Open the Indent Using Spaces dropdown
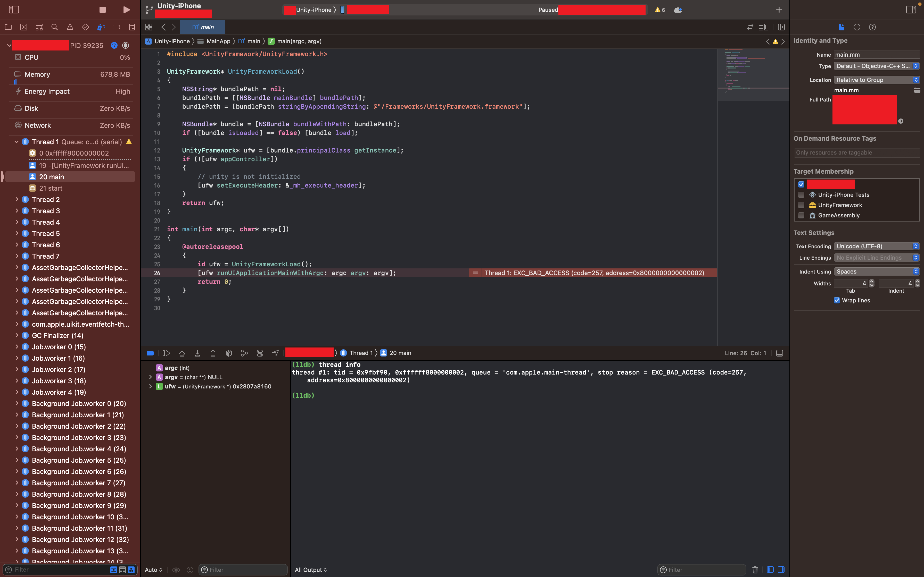The image size is (924, 577). 876,271
